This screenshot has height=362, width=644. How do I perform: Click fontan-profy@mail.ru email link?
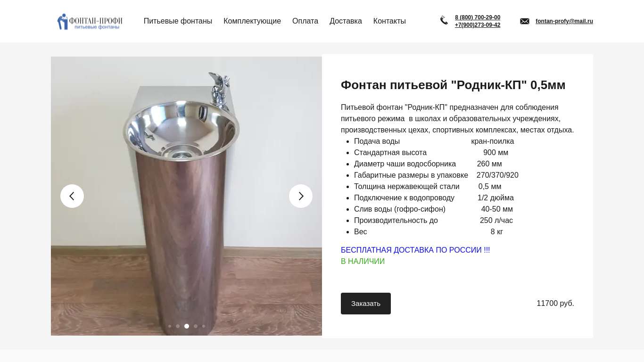(x=564, y=21)
